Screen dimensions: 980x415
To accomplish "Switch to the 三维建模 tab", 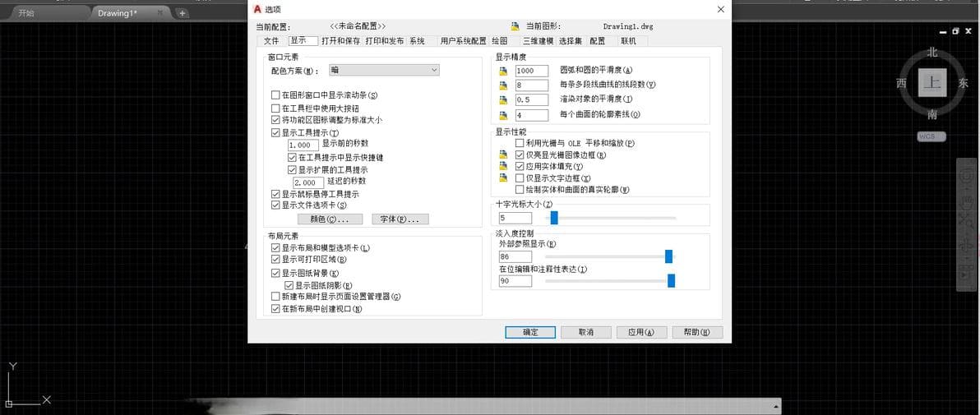I will [x=539, y=41].
